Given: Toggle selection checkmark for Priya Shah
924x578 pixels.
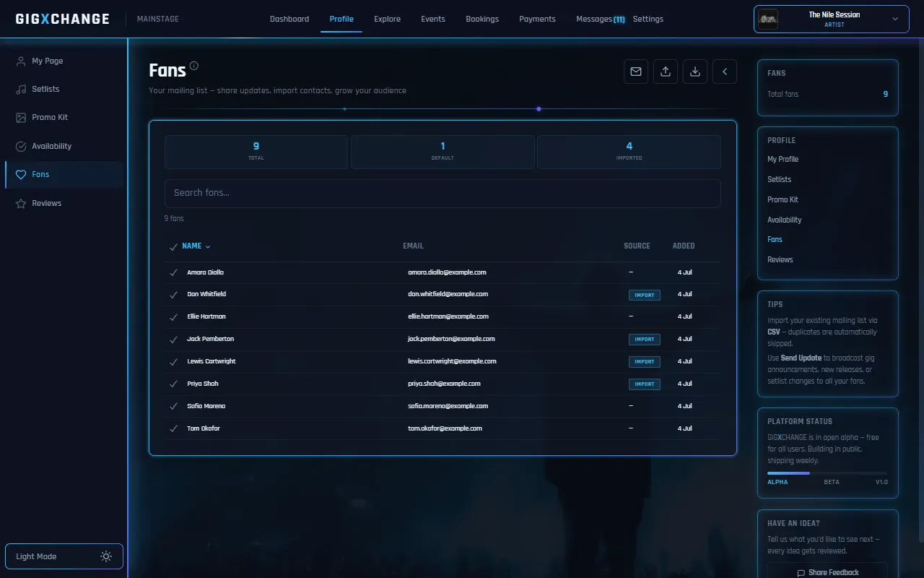Looking at the screenshot, I should coord(173,384).
